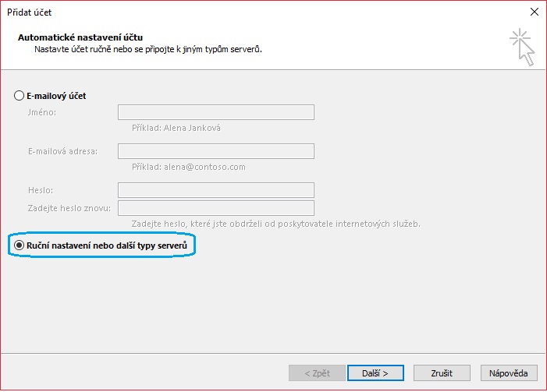Viewport: 547px width, 392px height.
Task: Click the Jméno input field
Action: [x=215, y=113]
